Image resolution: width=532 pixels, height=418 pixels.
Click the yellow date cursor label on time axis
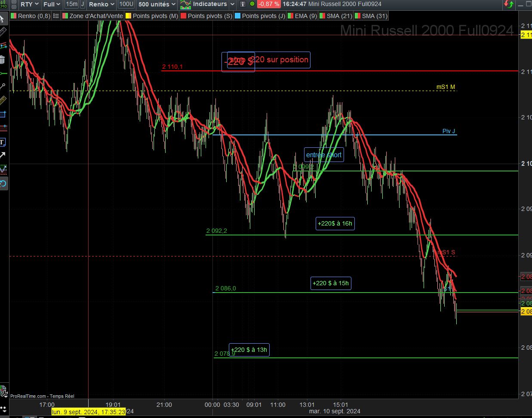(88, 412)
